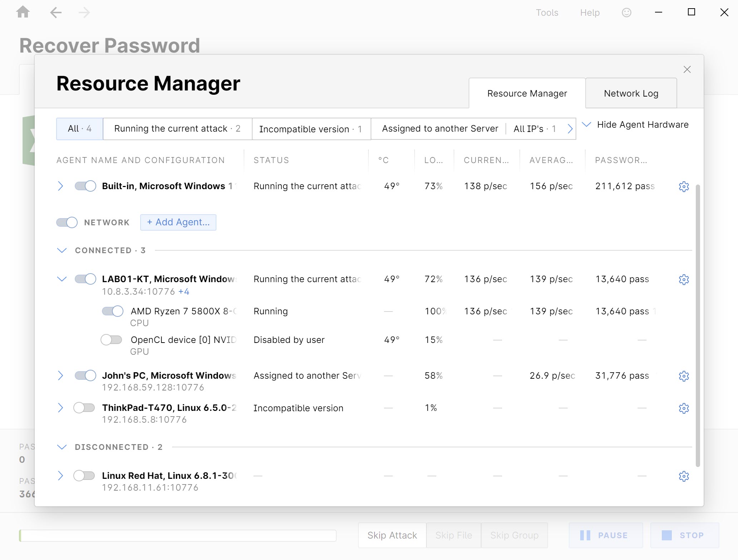Open the Help menu
Viewport: 738px width, 560px height.
click(x=590, y=13)
